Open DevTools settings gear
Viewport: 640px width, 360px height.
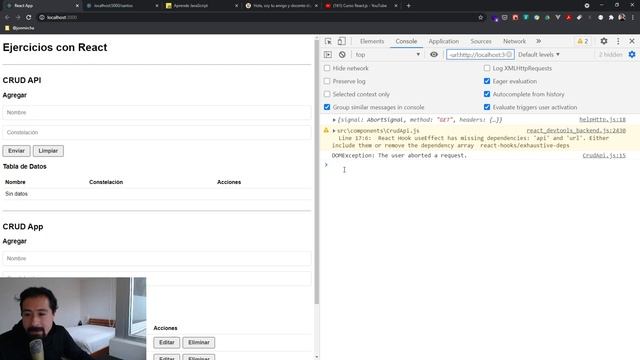pyautogui.click(x=604, y=41)
